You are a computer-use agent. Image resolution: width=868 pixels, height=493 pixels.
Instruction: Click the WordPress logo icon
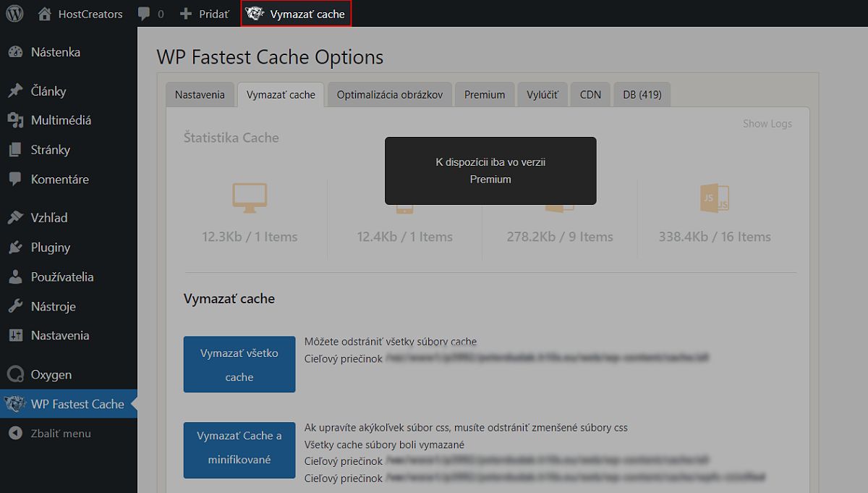point(14,14)
